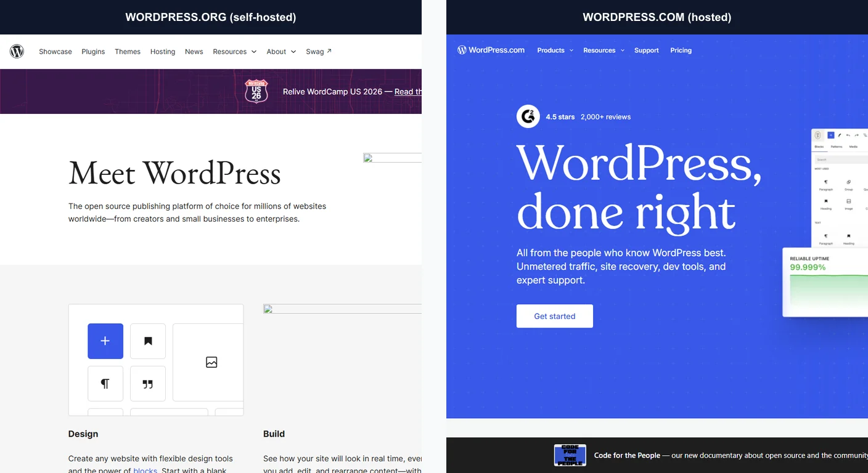Open the Plugins page on WordPress.org

tap(93, 52)
